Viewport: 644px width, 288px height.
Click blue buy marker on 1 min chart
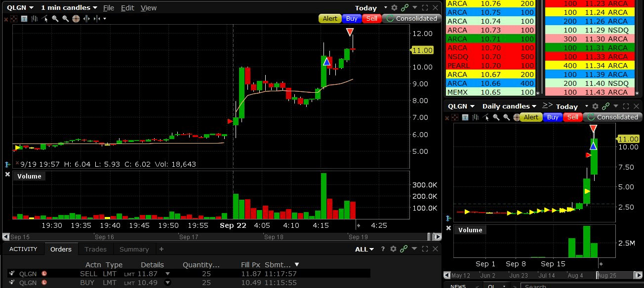click(326, 62)
